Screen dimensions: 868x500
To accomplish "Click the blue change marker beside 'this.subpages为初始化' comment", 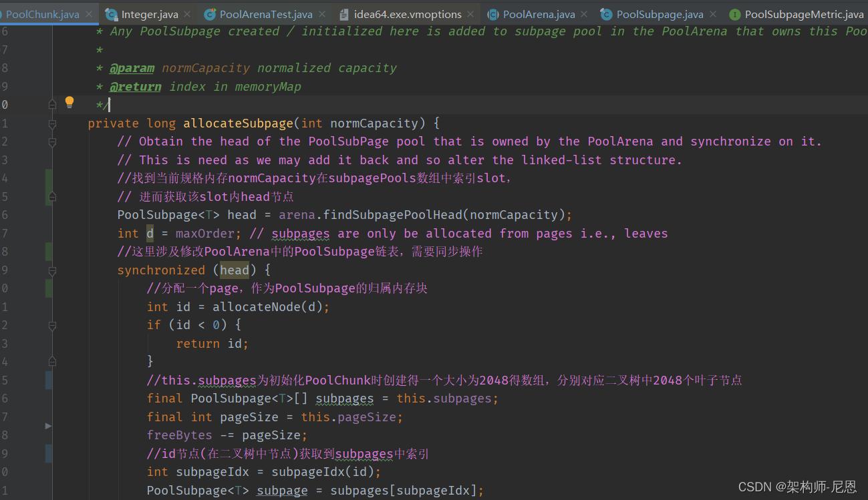I will pos(48,380).
